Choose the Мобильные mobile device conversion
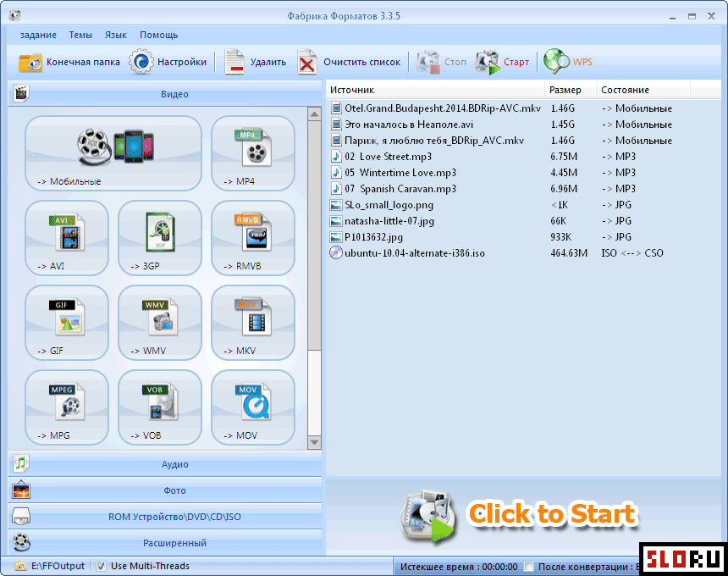 pos(113,152)
